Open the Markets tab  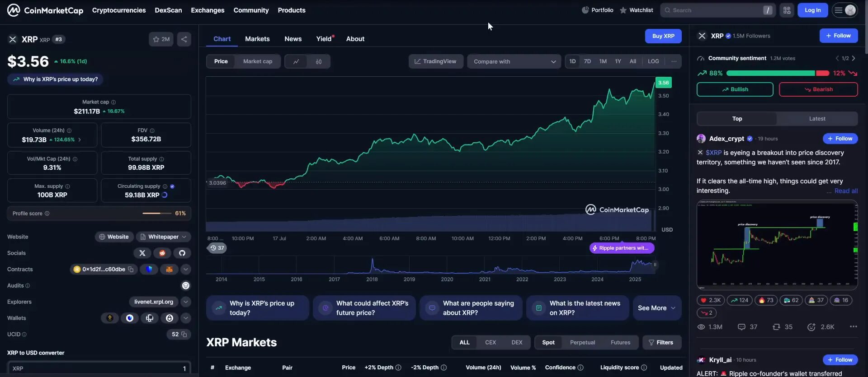[257, 39]
